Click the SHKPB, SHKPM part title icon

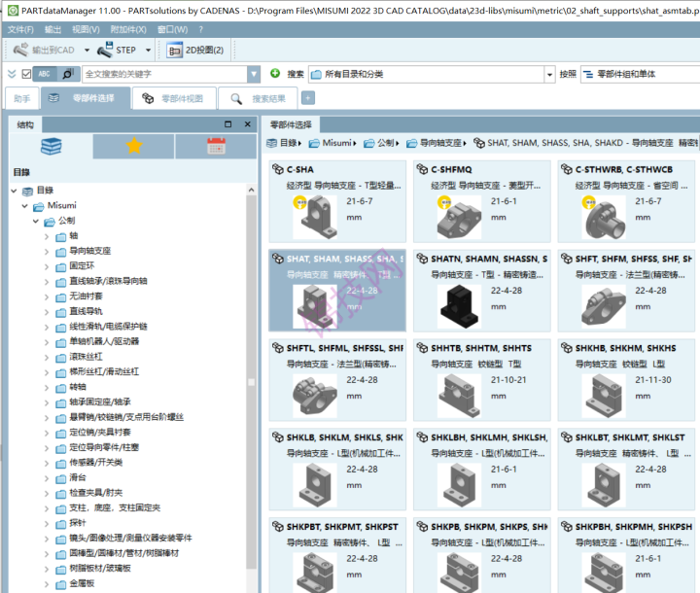point(422,527)
